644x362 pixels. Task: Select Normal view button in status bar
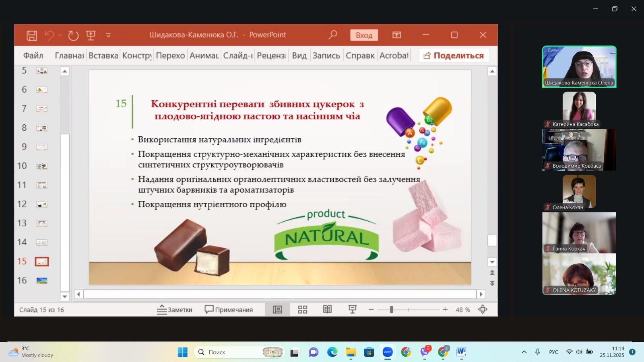click(277, 309)
